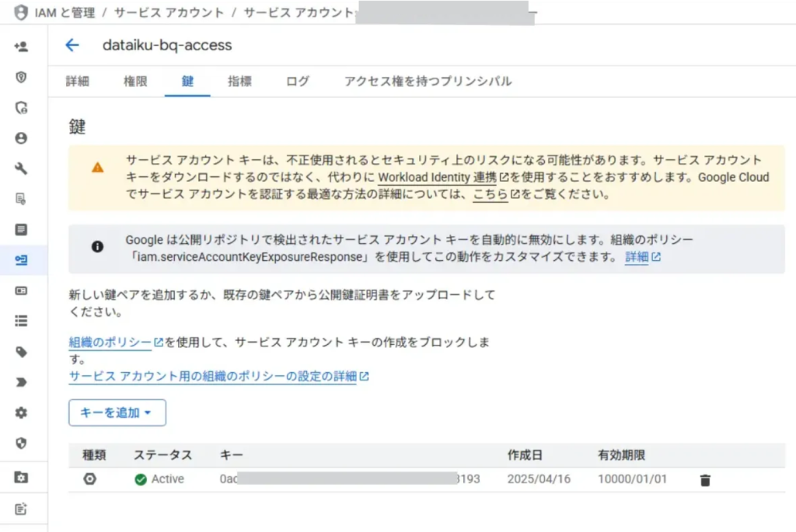Click the shield icon at sidebar top
This screenshot has height=532, width=796.
(x=21, y=77)
